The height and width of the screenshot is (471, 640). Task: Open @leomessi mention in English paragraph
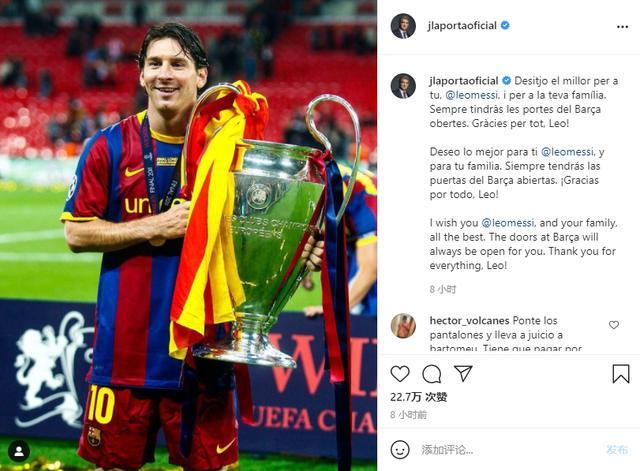(508, 223)
